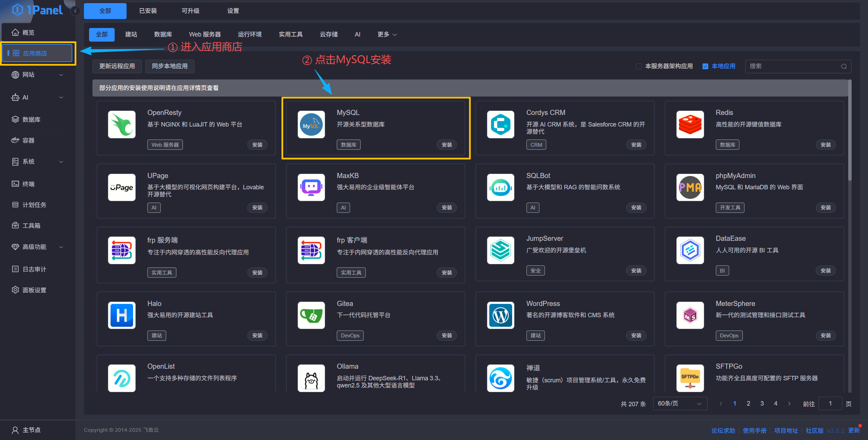The height and width of the screenshot is (440, 868).
Task: Open the Ollama app icon
Action: [311, 378]
